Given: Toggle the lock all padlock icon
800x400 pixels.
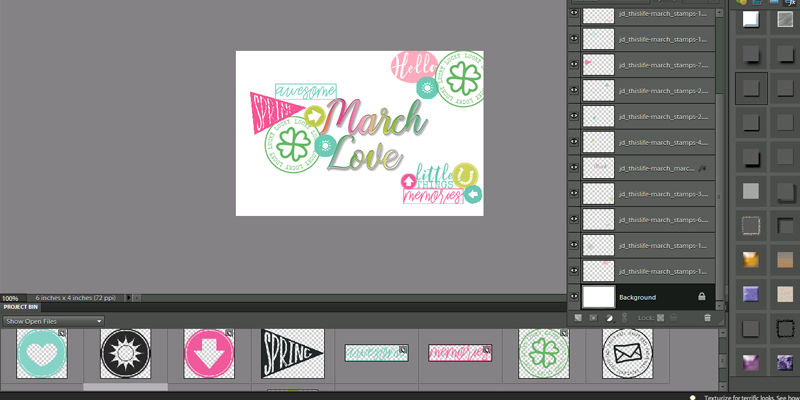Looking at the screenshot, I should pyautogui.click(x=673, y=317).
